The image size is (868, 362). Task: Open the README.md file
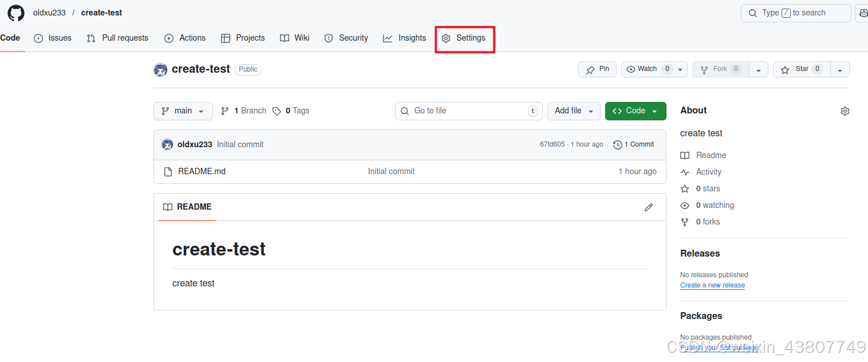[x=202, y=171]
